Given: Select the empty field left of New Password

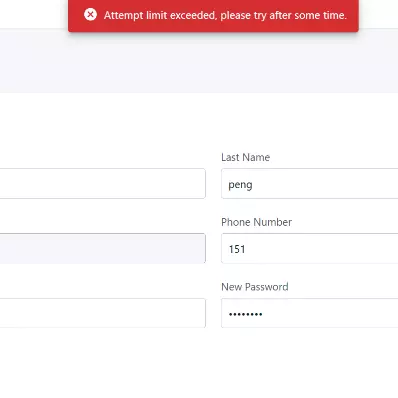Looking at the screenshot, I should point(102,313).
